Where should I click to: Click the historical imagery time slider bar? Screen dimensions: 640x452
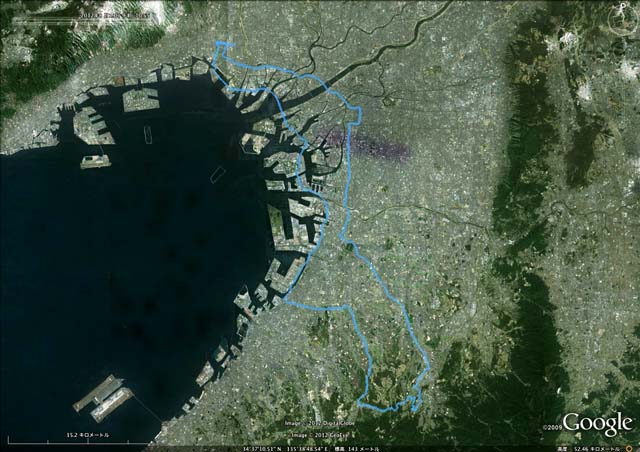point(82,19)
